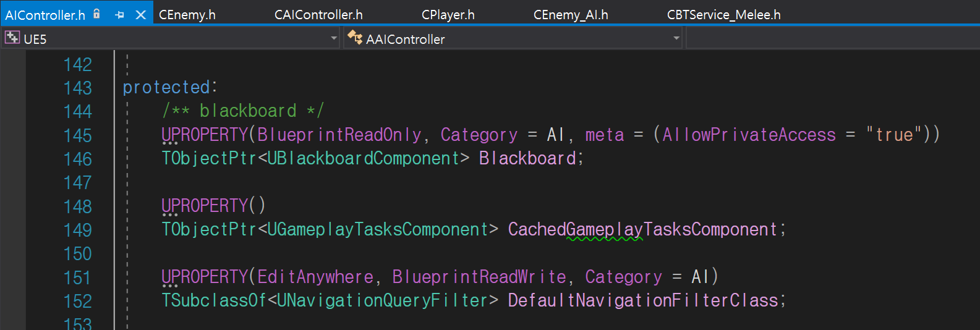Click the 'protected' keyword
980x330 pixels.
click(x=166, y=88)
